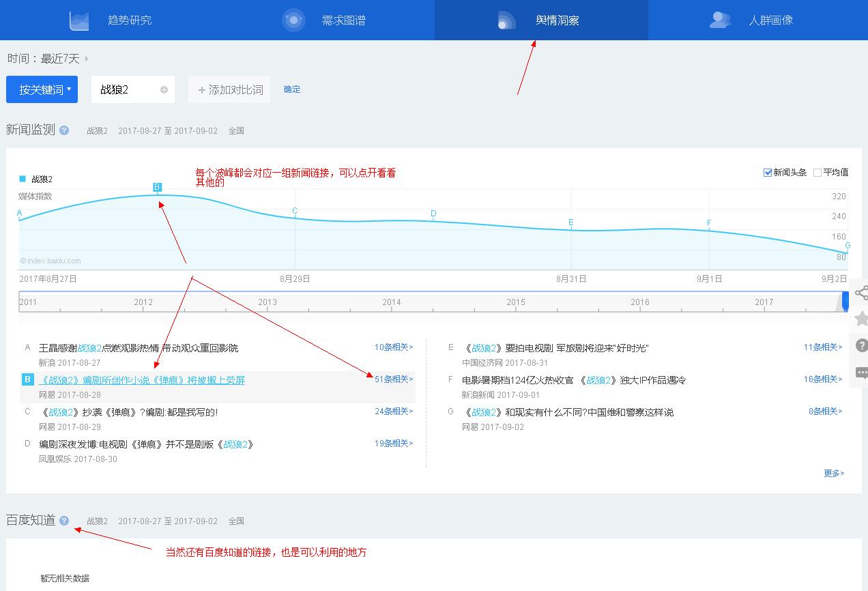868x591 pixels.
Task: Click 添加对比词 to add a comparison word
Action: 229,89
